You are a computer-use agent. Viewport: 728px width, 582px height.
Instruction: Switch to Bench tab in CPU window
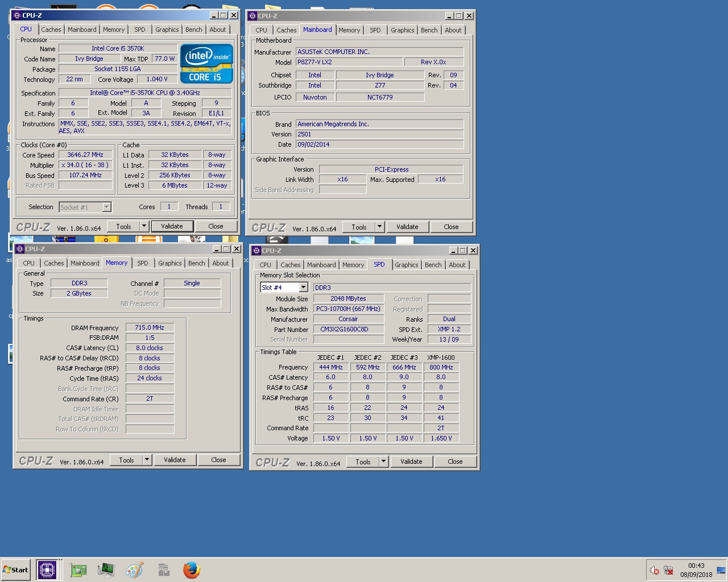(194, 30)
